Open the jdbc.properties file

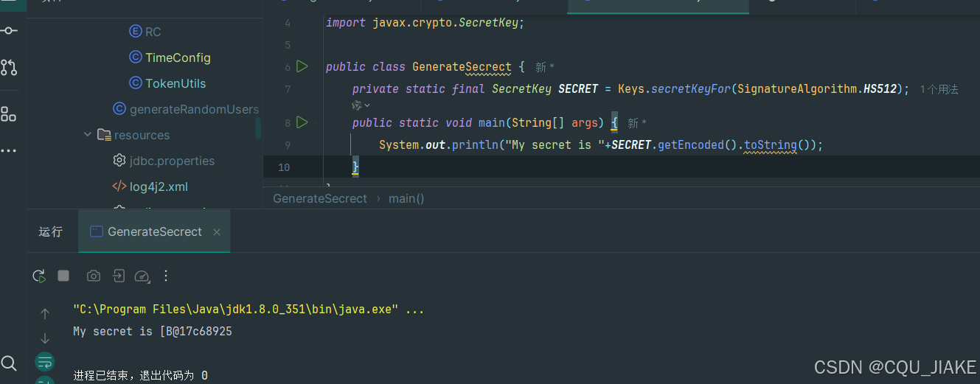pyautogui.click(x=172, y=161)
